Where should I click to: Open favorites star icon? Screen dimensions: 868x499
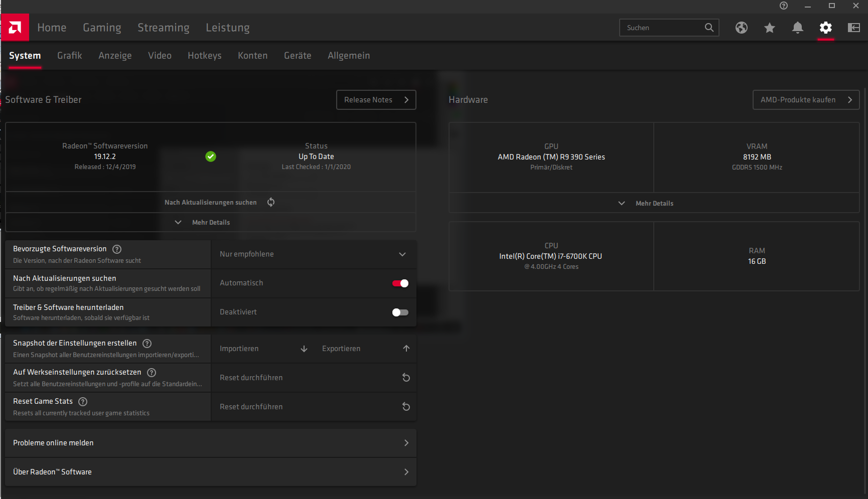coord(770,28)
